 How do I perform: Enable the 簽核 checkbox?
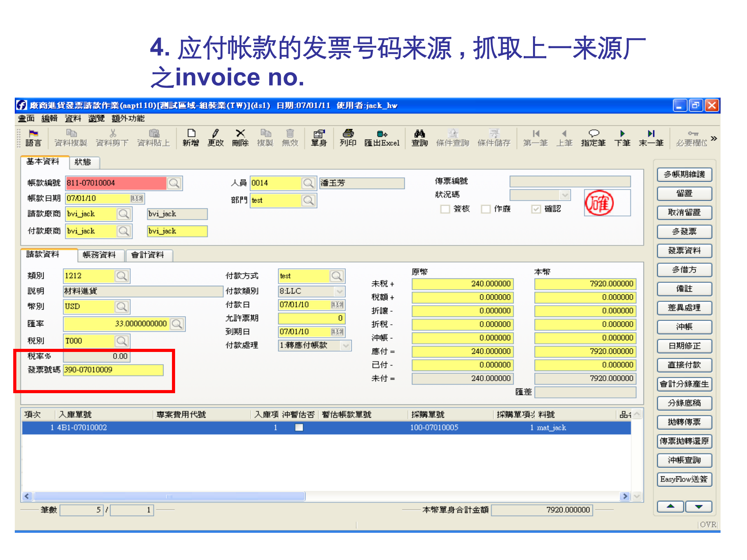(445, 209)
